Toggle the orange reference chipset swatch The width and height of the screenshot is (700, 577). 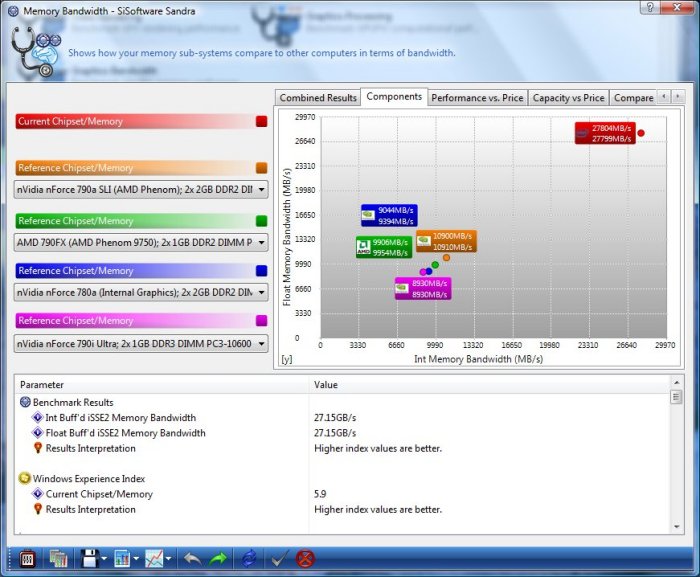[x=262, y=168]
